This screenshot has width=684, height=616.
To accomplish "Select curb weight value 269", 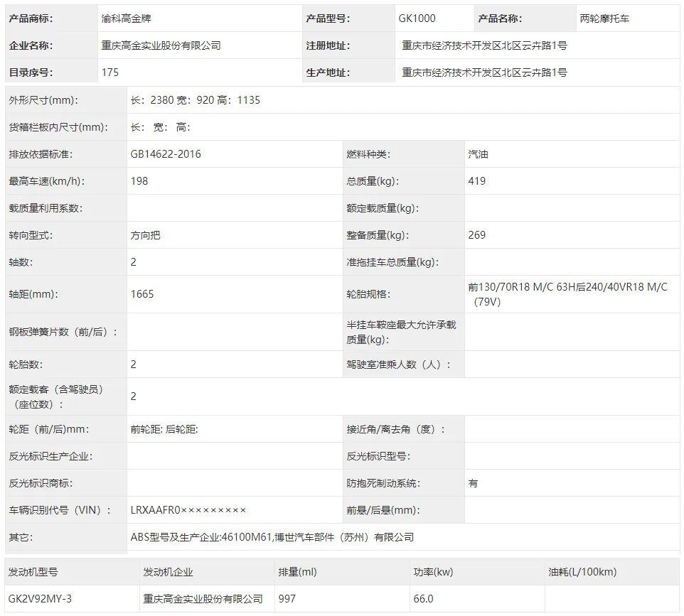I will point(477,235).
